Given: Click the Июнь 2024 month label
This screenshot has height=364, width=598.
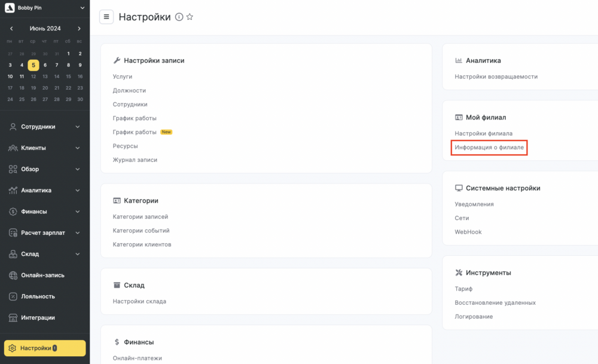Looking at the screenshot, I should click(45, 29).
